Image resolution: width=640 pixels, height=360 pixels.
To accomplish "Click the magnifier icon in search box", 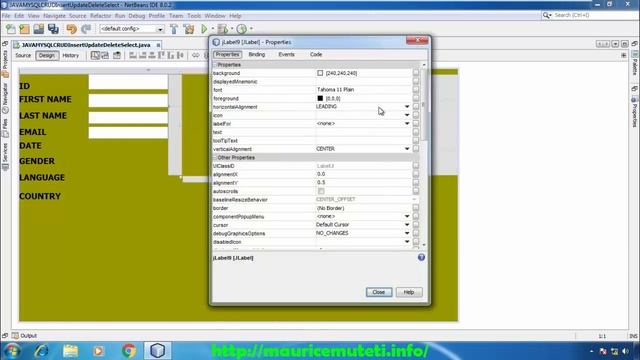I will pos(547,16).
